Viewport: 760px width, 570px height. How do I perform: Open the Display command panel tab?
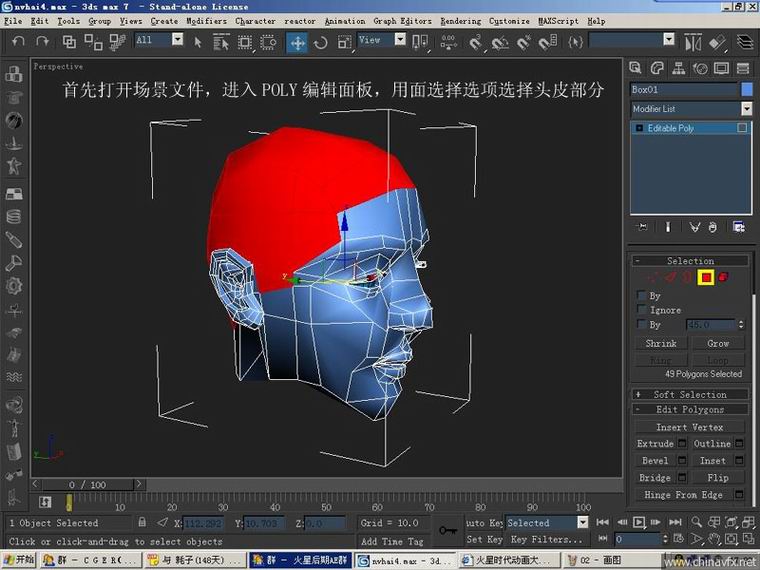[721, 68]
